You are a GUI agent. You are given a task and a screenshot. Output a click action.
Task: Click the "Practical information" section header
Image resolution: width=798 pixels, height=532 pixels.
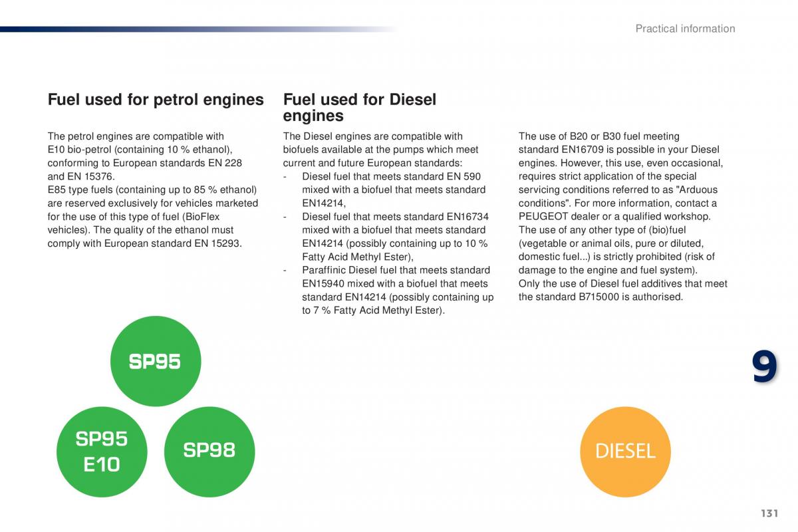point(685,29)
